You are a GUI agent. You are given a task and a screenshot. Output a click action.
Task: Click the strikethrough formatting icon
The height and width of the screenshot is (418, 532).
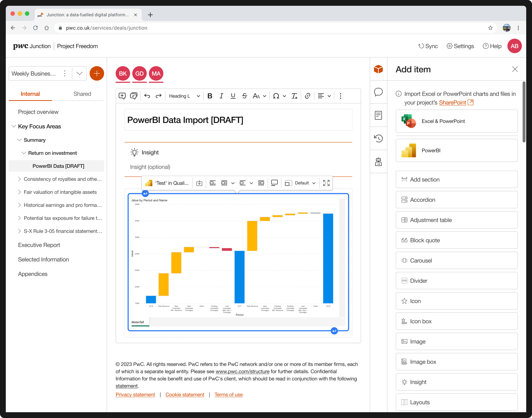click(244, 96)
